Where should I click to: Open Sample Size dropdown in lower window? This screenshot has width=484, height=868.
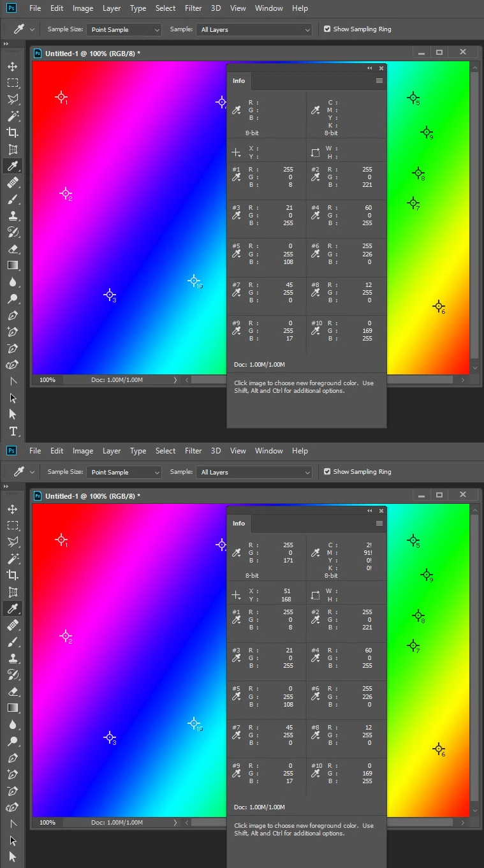point(124,472)
